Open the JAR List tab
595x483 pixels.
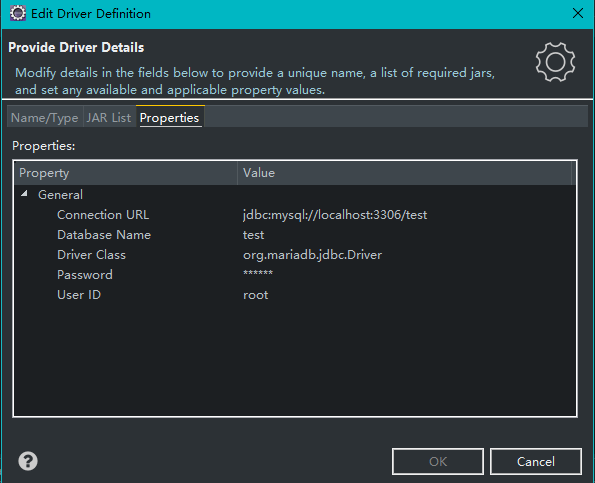tap(109, 118)
